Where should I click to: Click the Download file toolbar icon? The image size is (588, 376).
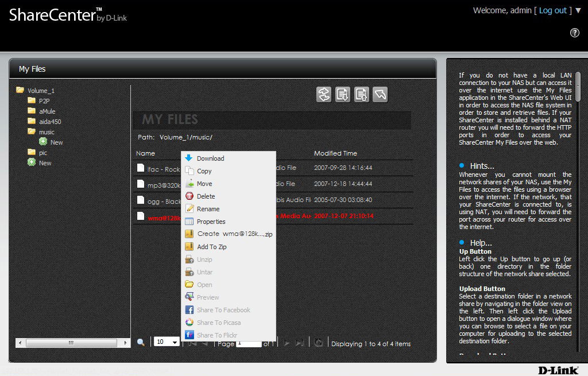pos(342,95)
